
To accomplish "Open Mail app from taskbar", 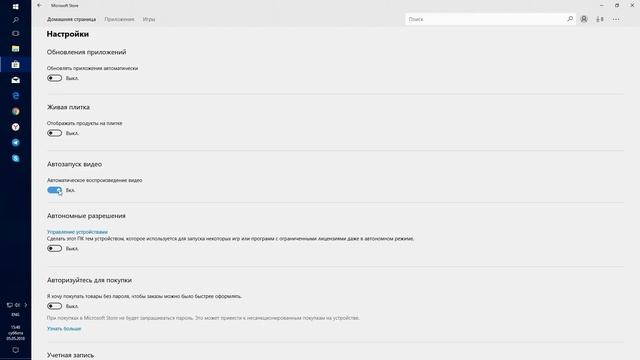I will [x=16, y=80].
